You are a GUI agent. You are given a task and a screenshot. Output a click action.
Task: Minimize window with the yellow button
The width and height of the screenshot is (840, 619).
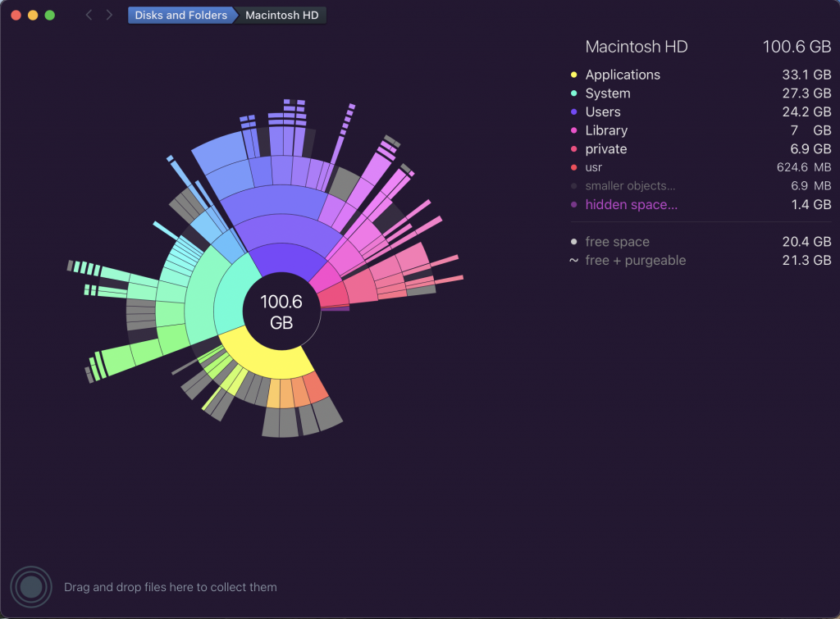point(33,15)
